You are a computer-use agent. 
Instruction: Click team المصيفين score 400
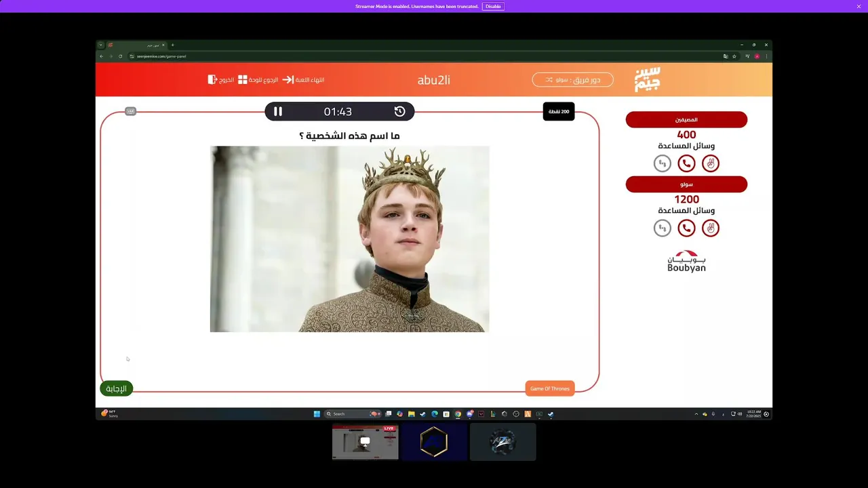pos(686,135)
